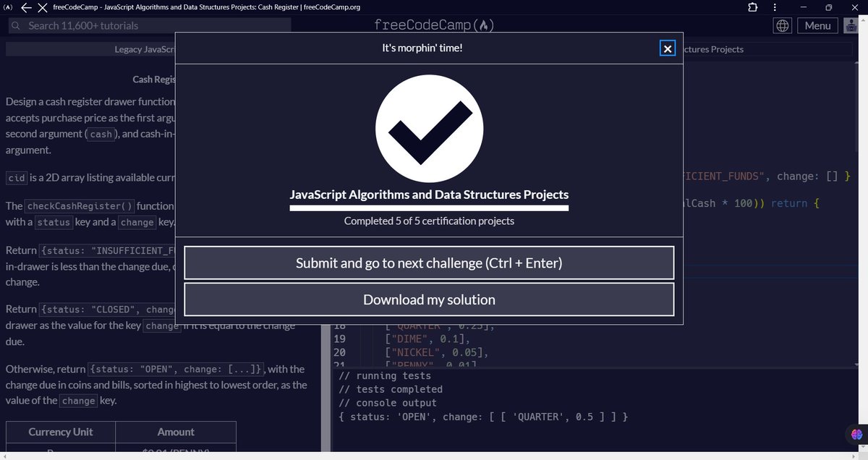Click the "return {" keyword in editor
The width and height of the screenshot is (868, 460).
click(794, 203)
